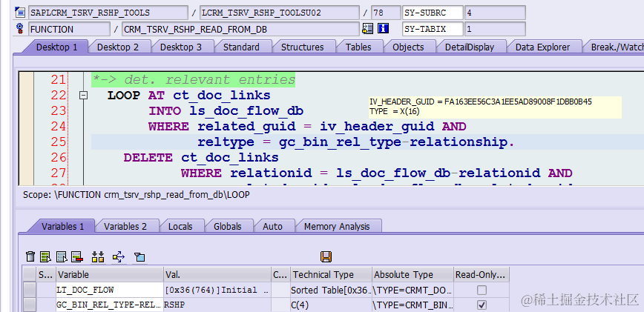644x312 pixels.
Task: Click the blue branching arrows icon
Action: 119,257
